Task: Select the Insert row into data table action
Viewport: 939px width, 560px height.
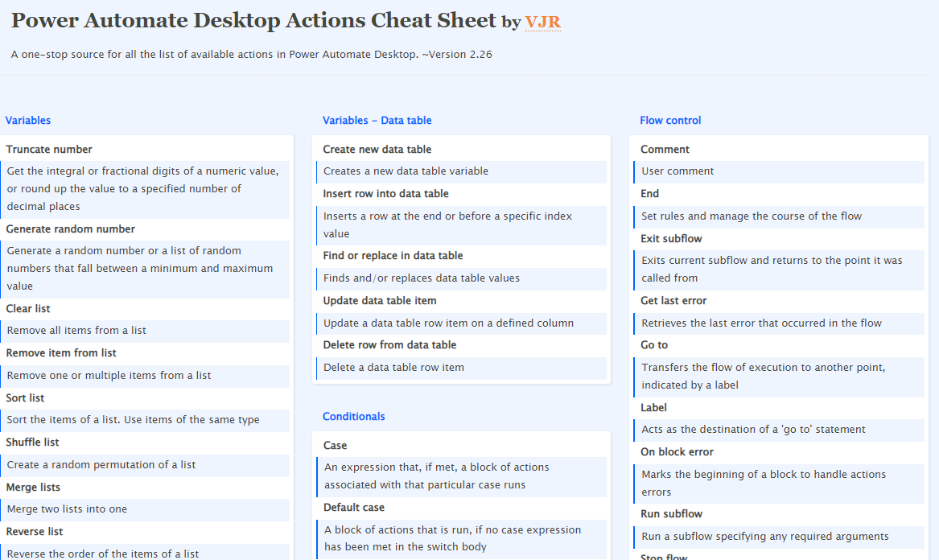Action: [x=380, y=194]
